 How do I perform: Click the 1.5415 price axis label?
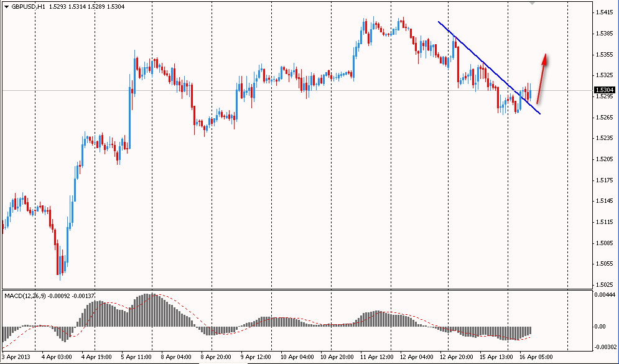605,12
